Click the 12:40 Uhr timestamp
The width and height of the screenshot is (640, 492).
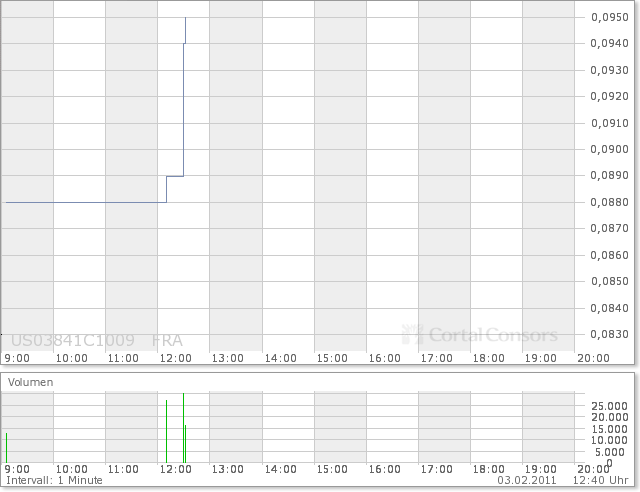point(600,480)
